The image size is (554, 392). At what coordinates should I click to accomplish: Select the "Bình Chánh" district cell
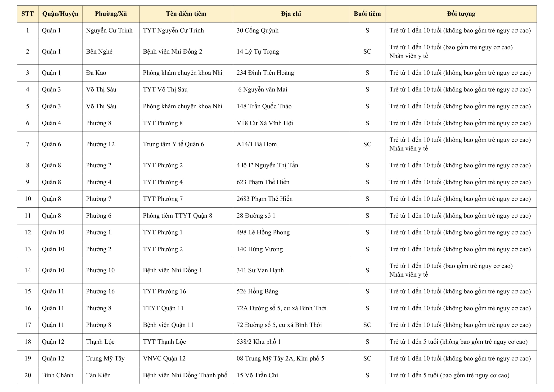58,375
